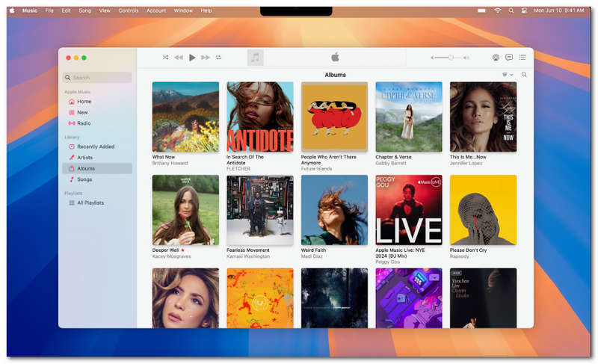
Task: Click the music note now-playing artwork
Action: point(255,58)
